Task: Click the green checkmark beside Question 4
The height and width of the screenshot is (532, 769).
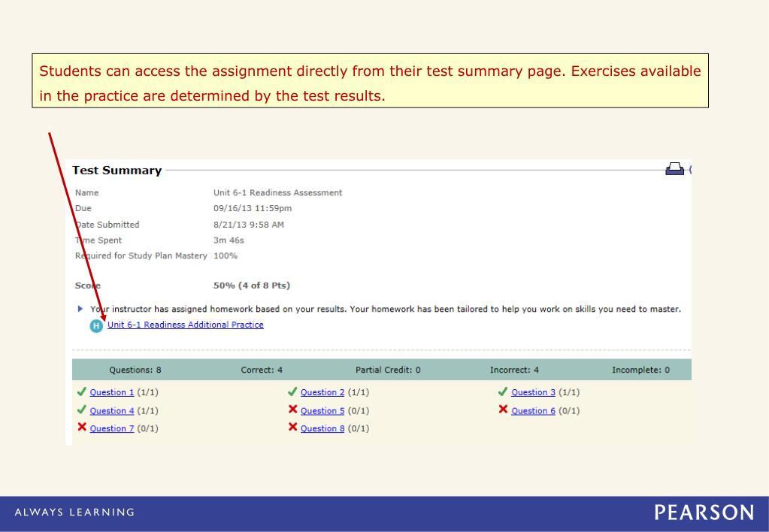Action: click(82, 410)
